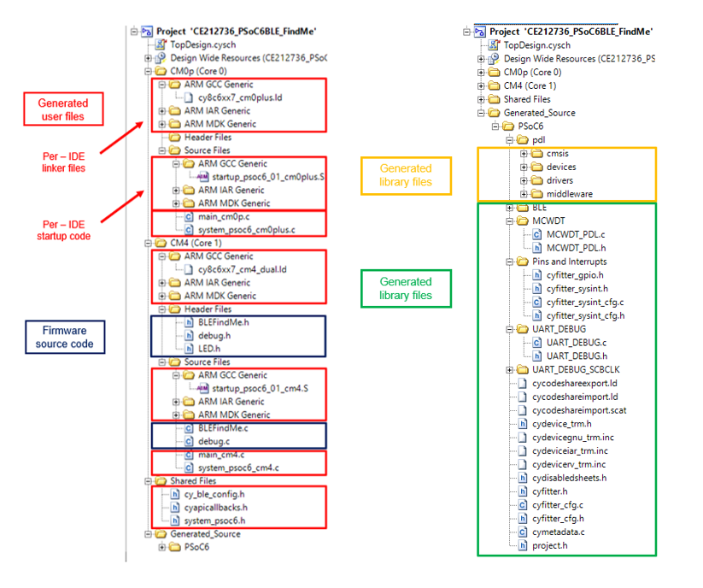Screen dimensions: 703x588
Task: Click the cydevice_trm.h header icon
Action: [522, 424]
